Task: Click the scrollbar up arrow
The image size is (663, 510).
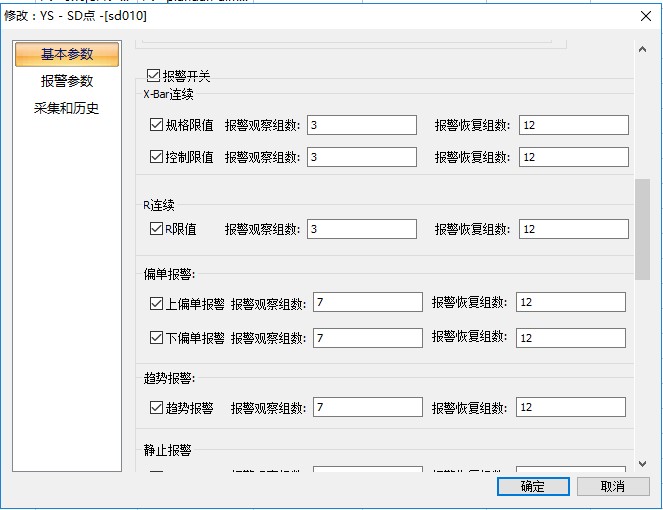Action: [x=642, y=48]
